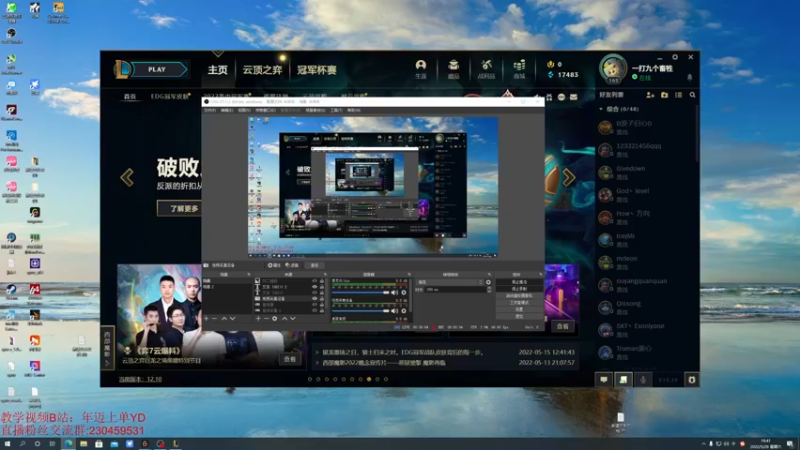Click the OBS 工作室模式 button
This screenshot has width=800, height=450.
[x=519, y=303]
